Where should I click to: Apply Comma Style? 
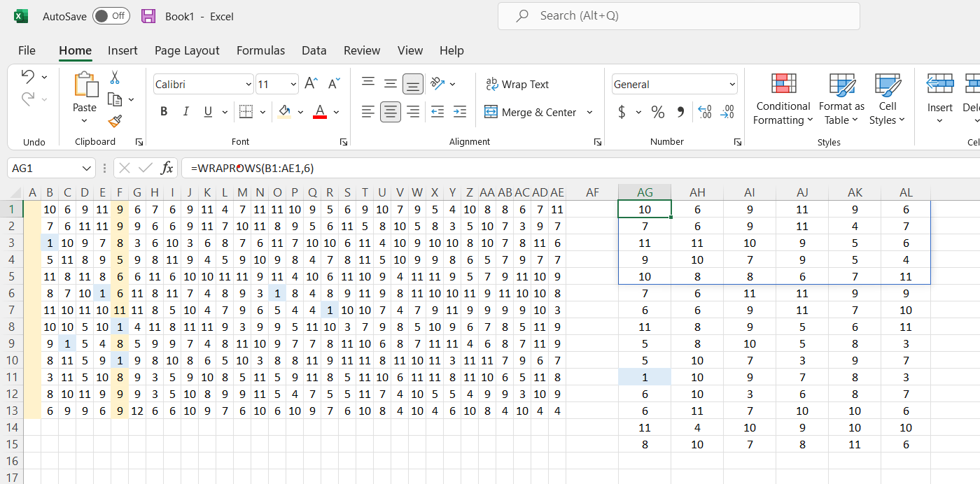[x=680, y=112]
